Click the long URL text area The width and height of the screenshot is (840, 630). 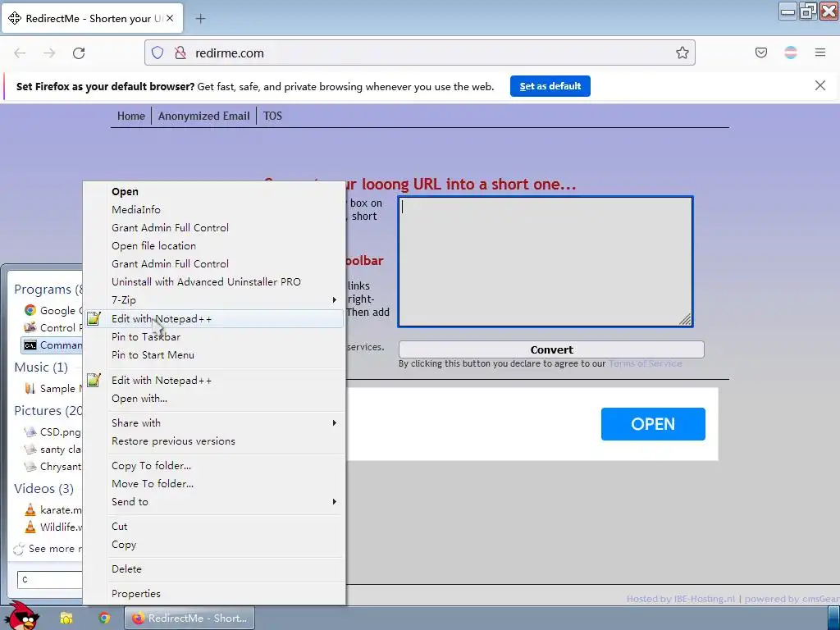[x=546, y=262]
